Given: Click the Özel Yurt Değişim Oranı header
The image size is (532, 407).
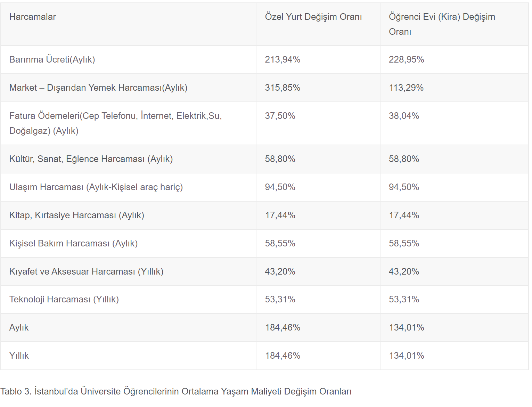Looking at the screenshot, I should 313,17.
